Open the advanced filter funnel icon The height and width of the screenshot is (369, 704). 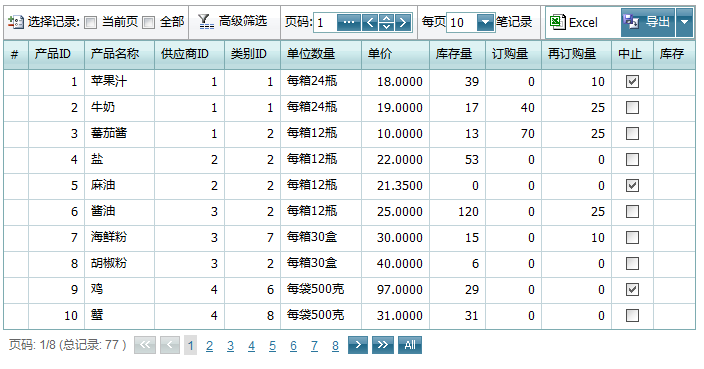(206, 22)
